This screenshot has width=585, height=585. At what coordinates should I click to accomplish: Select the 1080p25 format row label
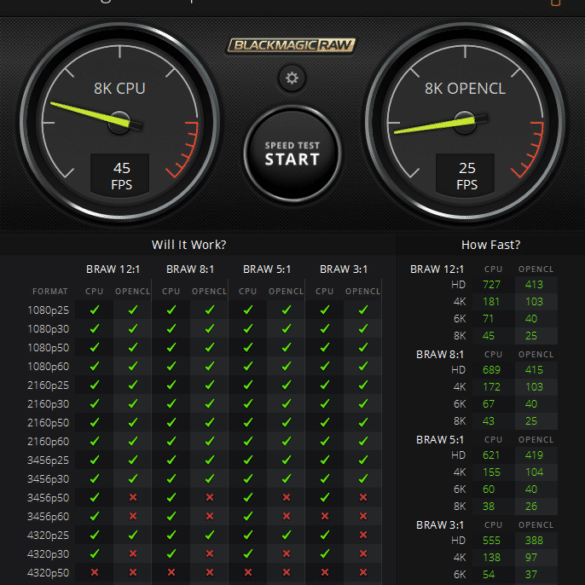[48, 310]
